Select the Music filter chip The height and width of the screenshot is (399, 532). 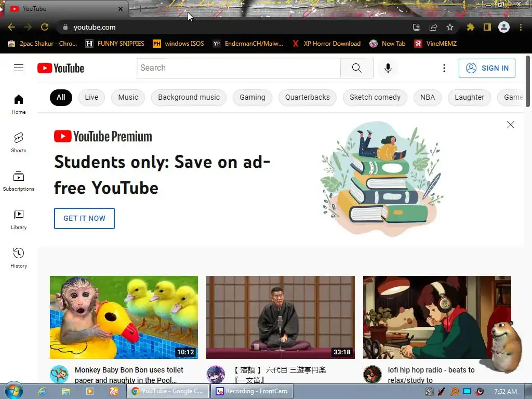coord(128,97)
